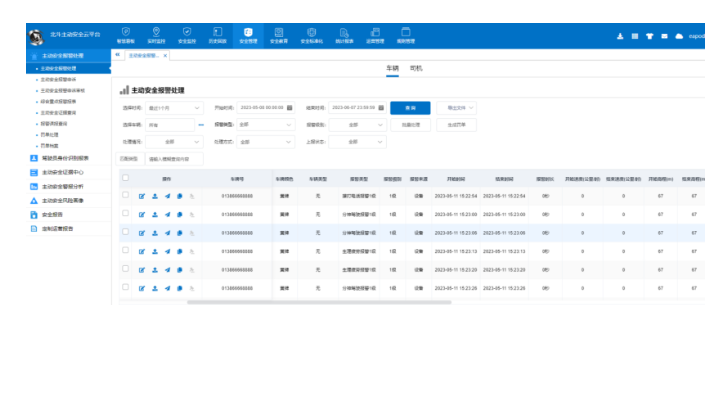Switch to the 司机 driver tab

point(416,68)
